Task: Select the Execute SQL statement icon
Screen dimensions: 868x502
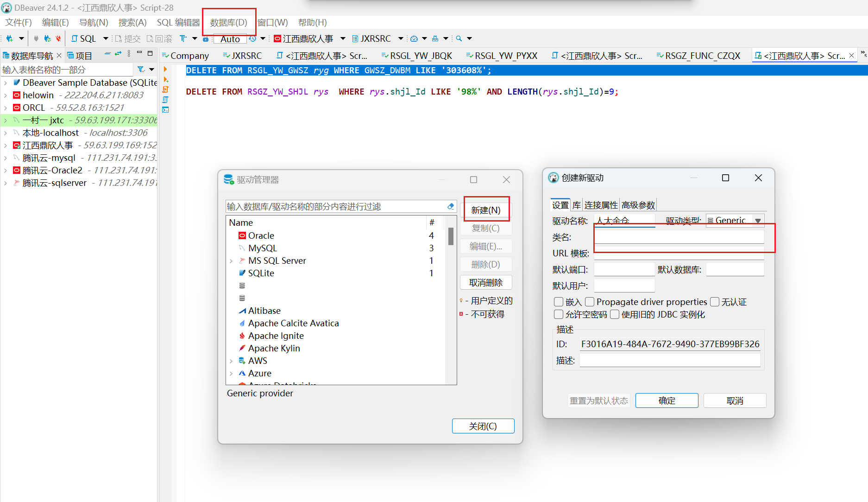Action: [165, 70]
